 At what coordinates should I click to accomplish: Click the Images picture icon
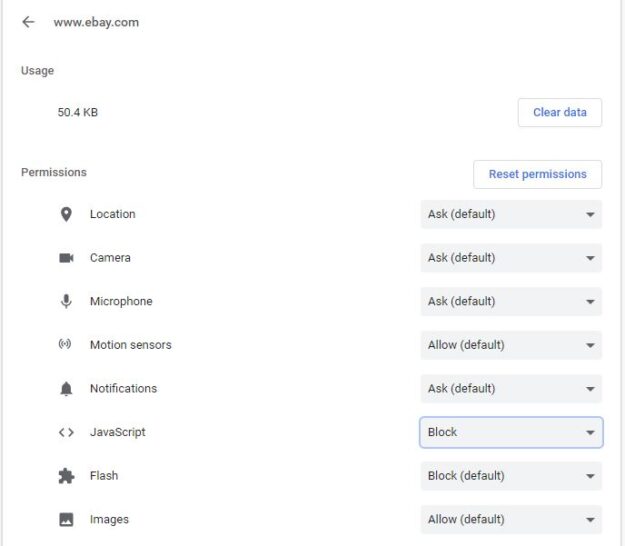66,520
